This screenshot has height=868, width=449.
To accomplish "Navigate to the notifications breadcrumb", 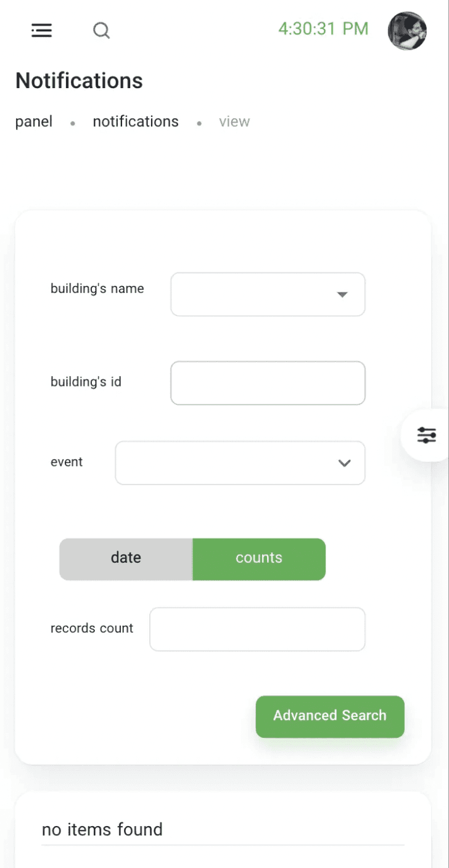I will point(136,122).
